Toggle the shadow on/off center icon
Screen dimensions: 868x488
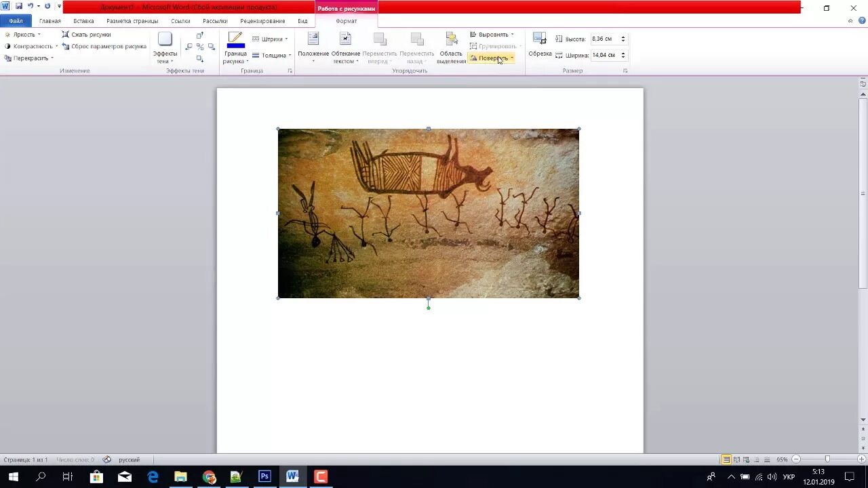pos(200,47)
